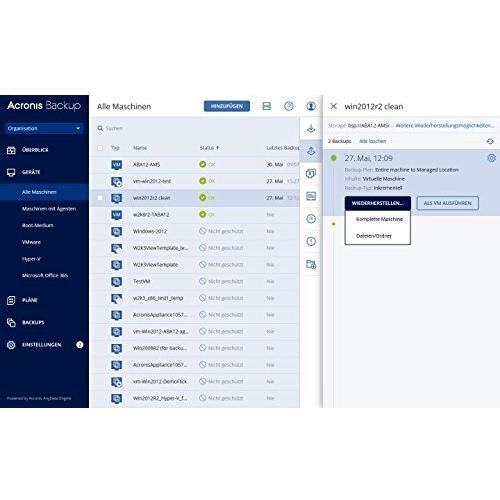Open the alerts exclamation icon
The width and height of the screenshot is (500, 500).
311,241
